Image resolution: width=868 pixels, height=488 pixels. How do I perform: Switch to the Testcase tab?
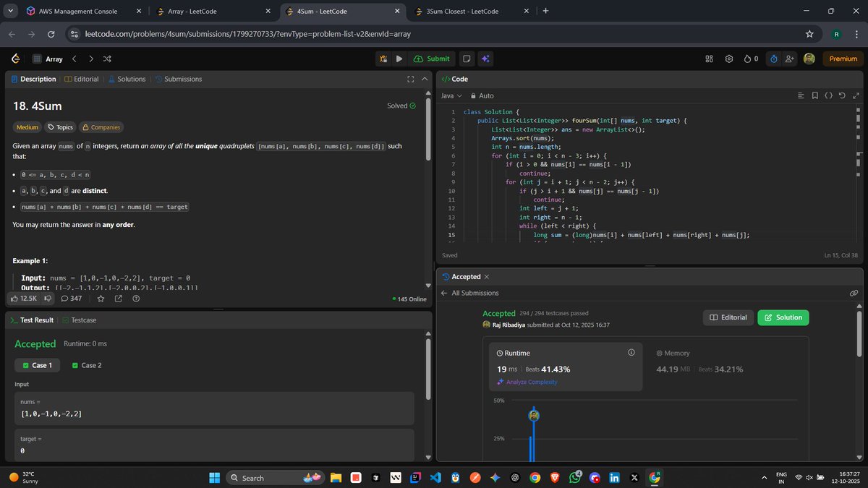(80, 320)
